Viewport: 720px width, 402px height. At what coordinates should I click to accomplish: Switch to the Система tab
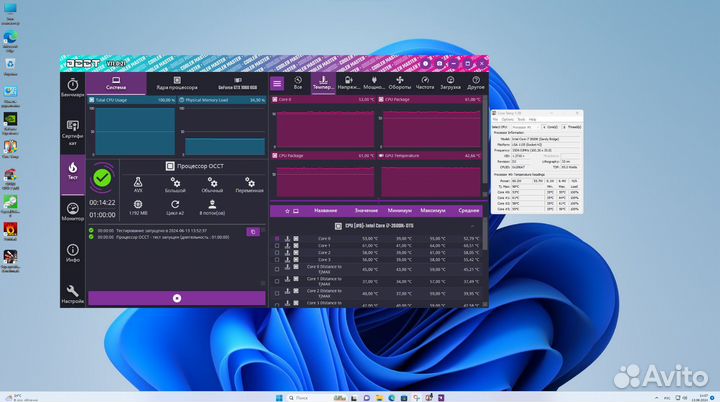click(116, 83)
